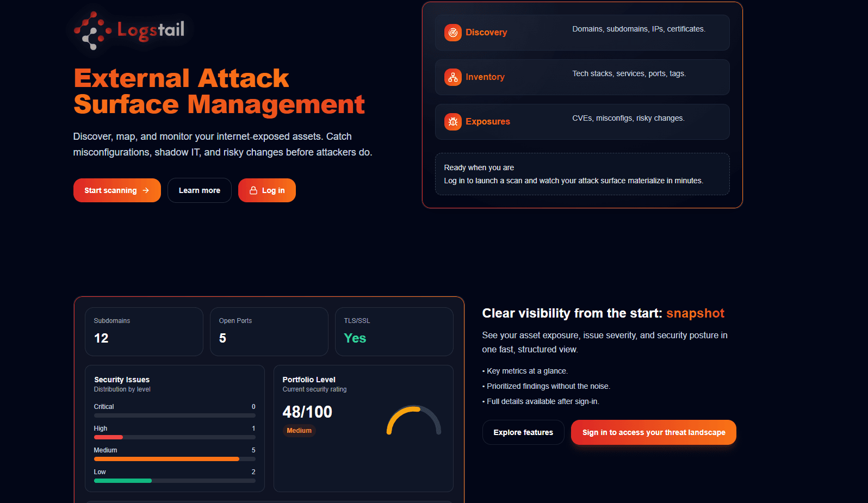The width and height of the screenshot is (868, 503).
Task: Click the Portfolio Level heading
Action: [309, 380]
